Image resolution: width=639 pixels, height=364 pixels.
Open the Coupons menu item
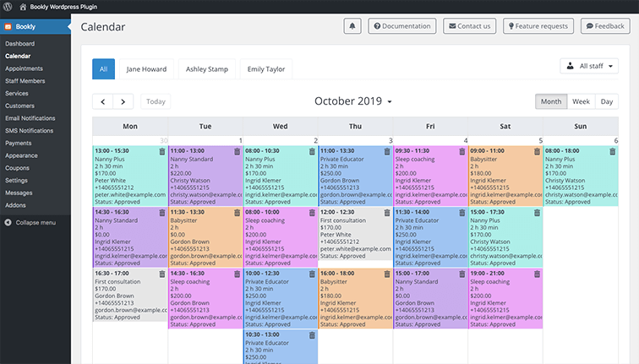coord(17,168)
